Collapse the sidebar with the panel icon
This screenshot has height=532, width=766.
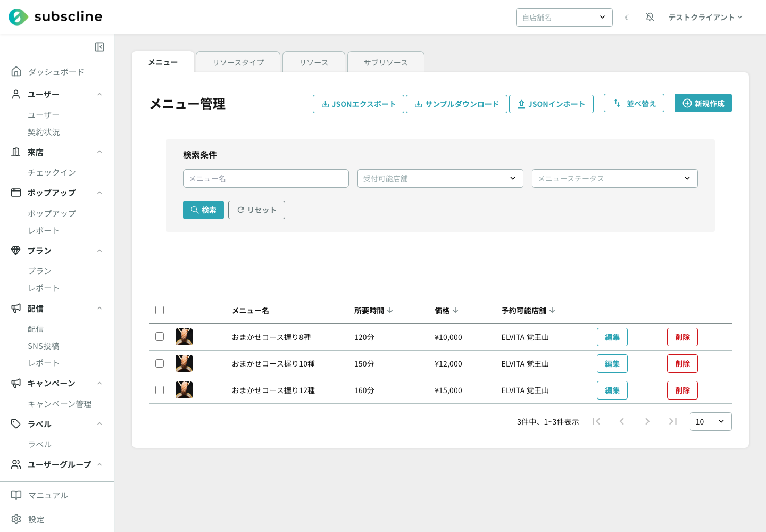pos(99,47)
